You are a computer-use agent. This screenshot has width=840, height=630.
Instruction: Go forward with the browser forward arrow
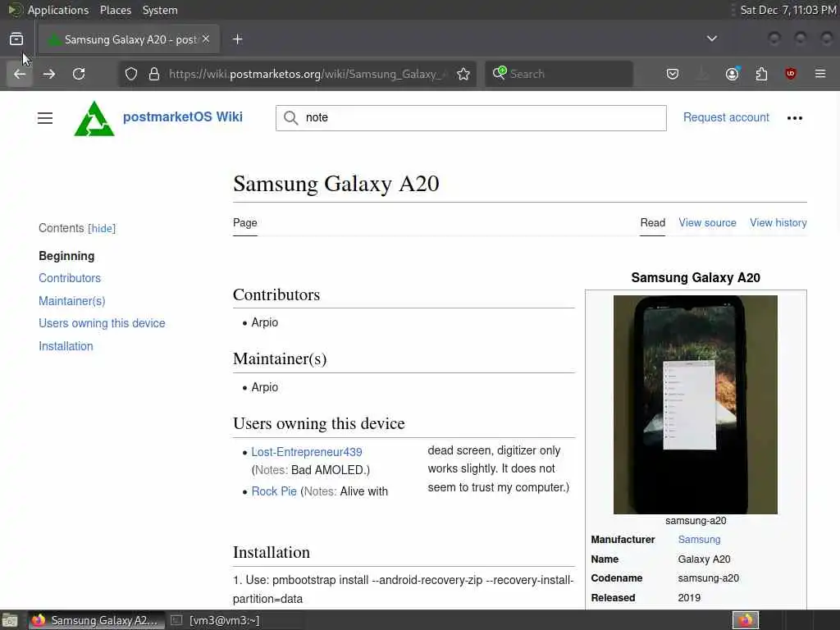click(x=49, y=74)
